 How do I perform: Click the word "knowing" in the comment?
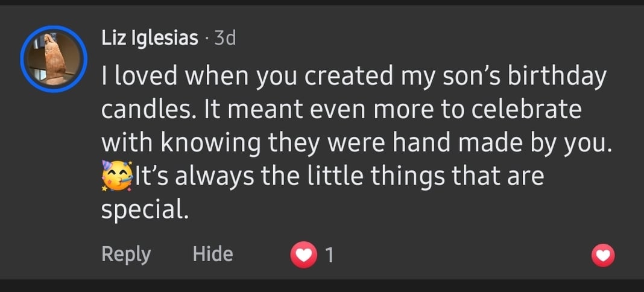(209, 144)
